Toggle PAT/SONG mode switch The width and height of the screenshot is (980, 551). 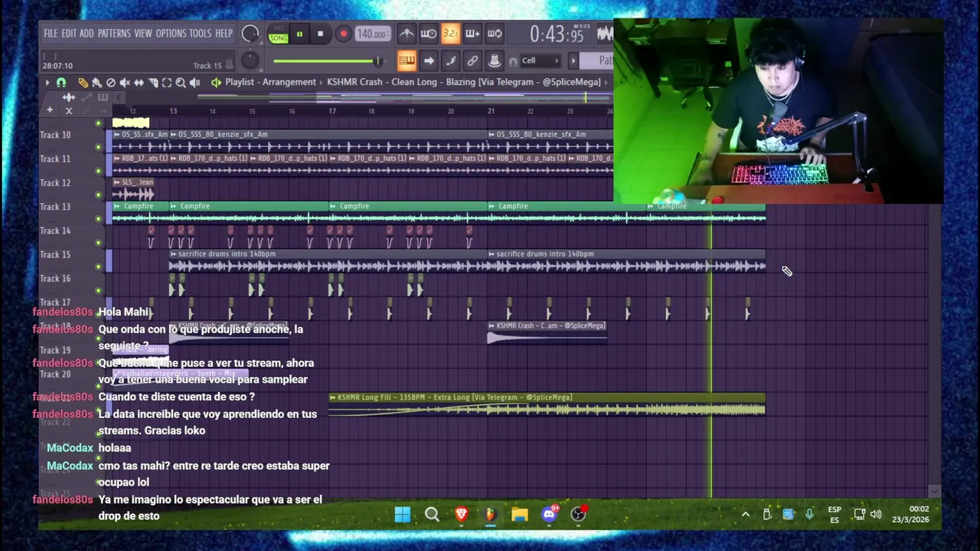[x=278, y=34]
